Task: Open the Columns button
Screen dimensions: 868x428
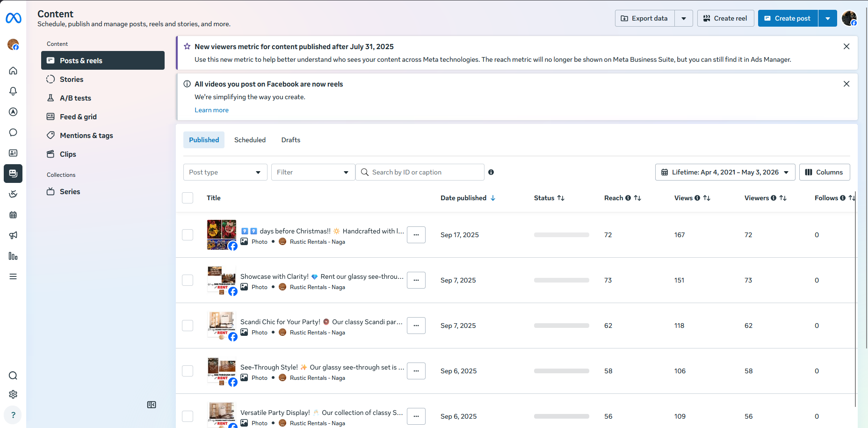Action: click(825, 172)
